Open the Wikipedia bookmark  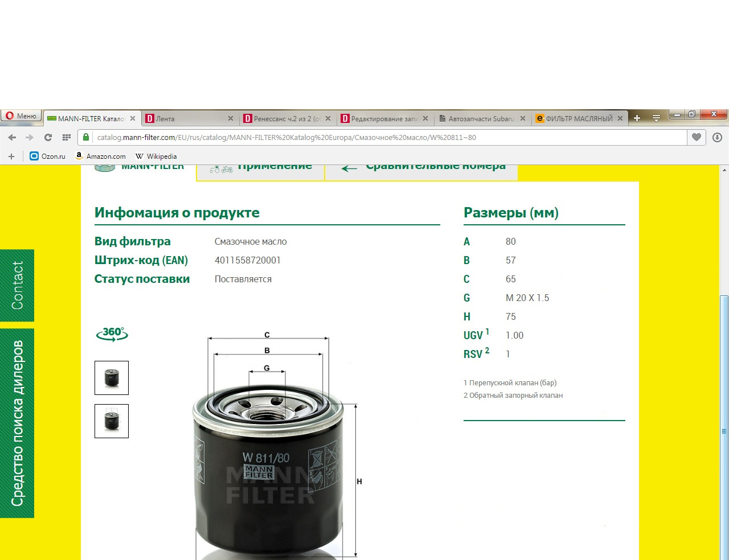156,156
